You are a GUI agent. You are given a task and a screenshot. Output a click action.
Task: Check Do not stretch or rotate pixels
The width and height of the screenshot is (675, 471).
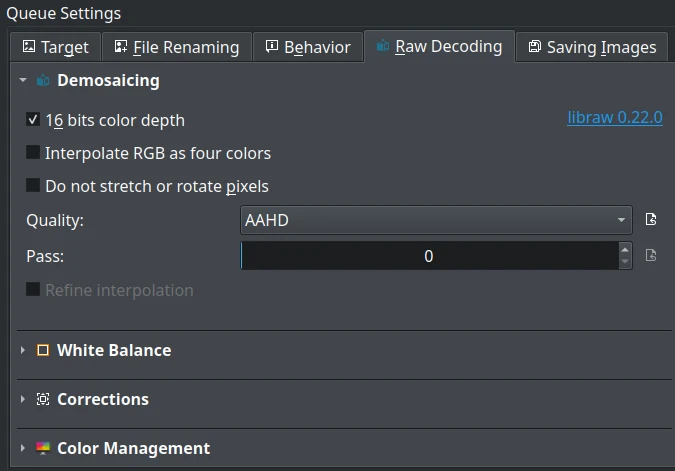(x=33, y=186)
